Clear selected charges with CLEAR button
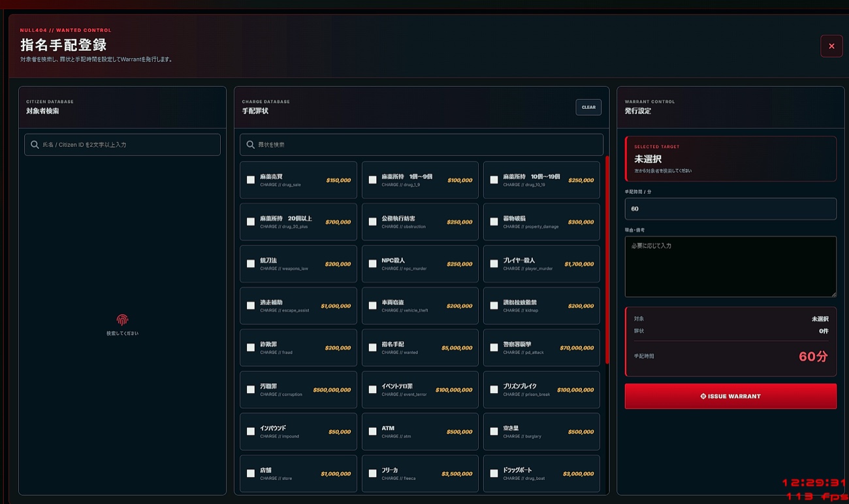Image resolution: width=849 pixels, height=504 pixels. pyautogui.click(x=588, y=107)
